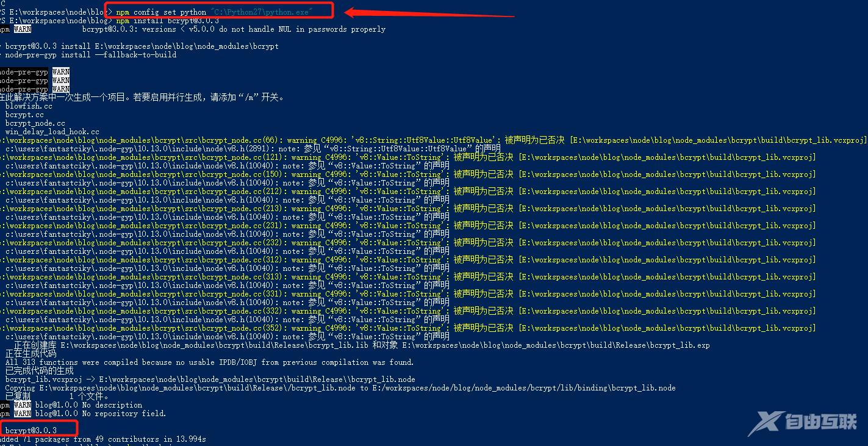Click the 'All 313 functions were compiled' line
Image resolution: width=868 pixels, height=446 pixels.
[210, 362]
